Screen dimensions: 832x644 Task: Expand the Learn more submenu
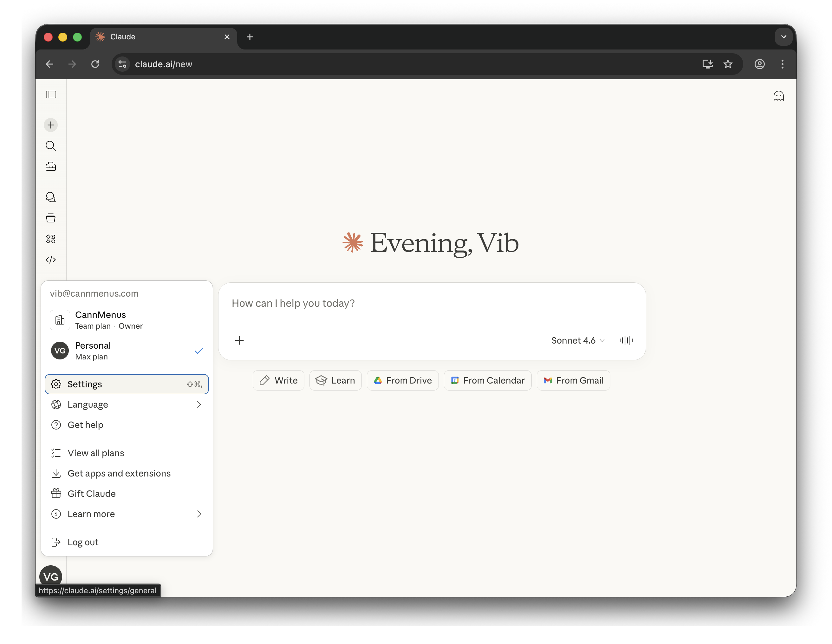127,514
